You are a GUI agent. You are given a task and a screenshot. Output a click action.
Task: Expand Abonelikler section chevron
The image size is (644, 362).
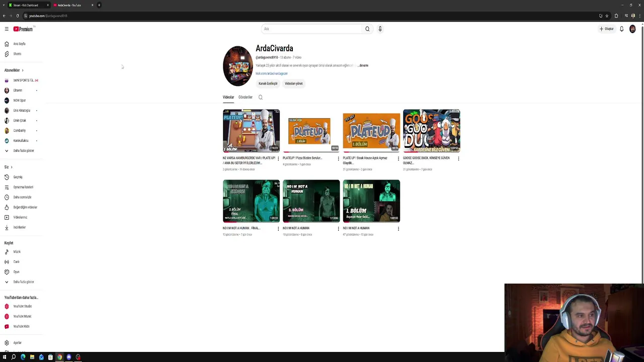pyautogui.click(x=23, y=70)
